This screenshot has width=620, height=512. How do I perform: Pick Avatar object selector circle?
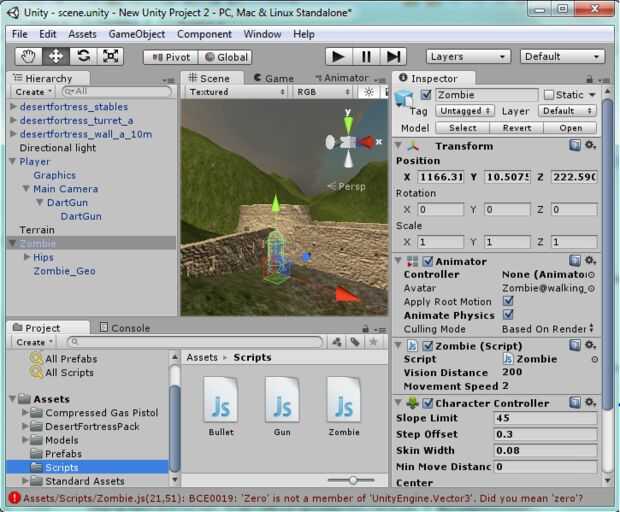(x=592, y=289)
